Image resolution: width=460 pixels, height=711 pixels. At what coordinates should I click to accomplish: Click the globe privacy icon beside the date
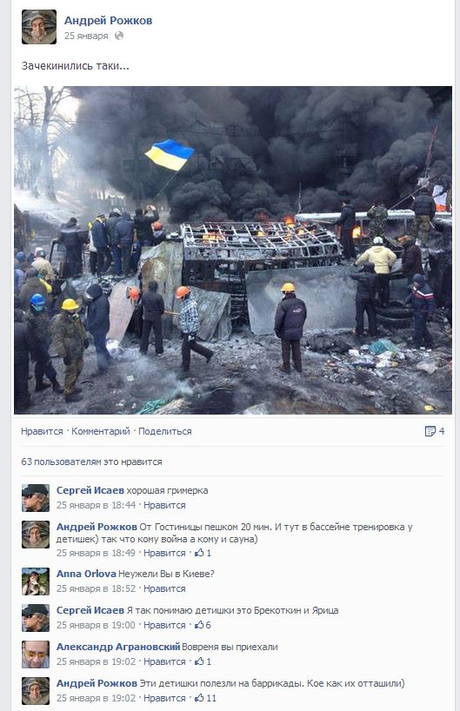119,36
